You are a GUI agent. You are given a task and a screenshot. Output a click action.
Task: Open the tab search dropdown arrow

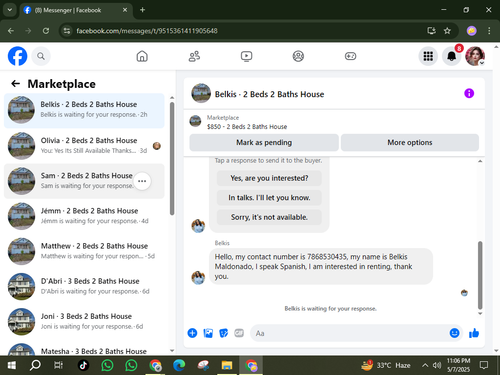coord(10,10)
